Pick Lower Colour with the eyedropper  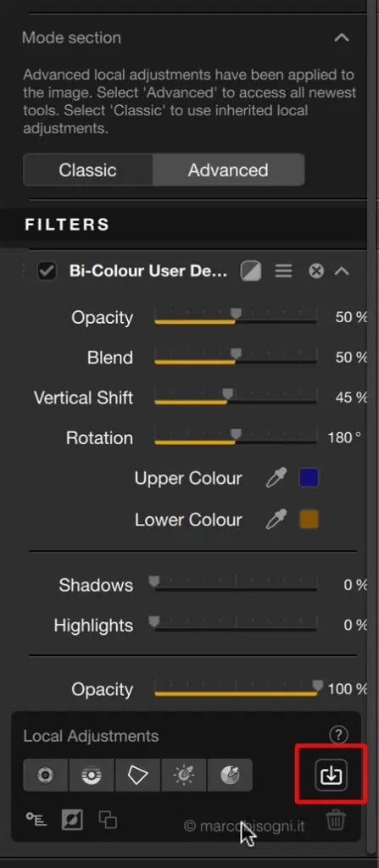coord(276,520)
